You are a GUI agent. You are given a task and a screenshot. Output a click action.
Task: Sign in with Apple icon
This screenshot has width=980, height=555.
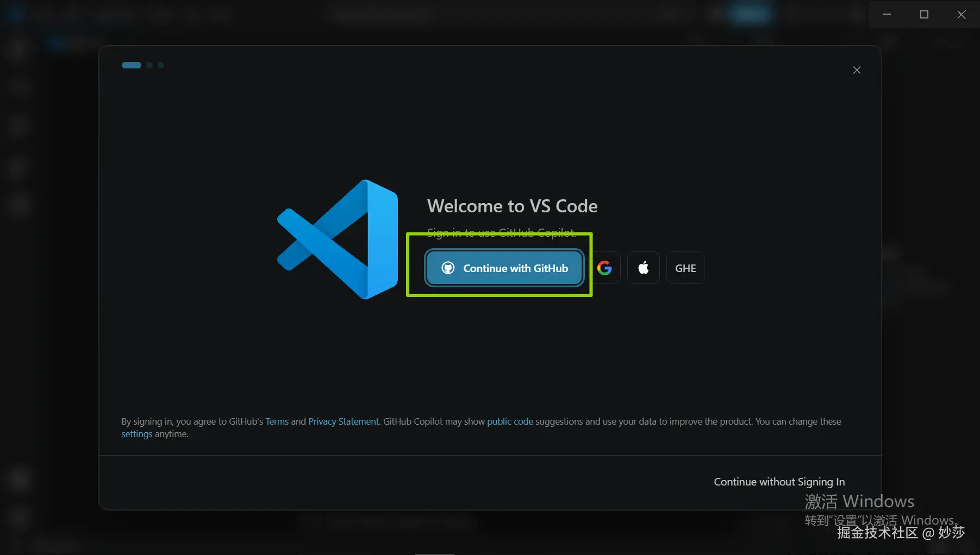coord(644,268)
